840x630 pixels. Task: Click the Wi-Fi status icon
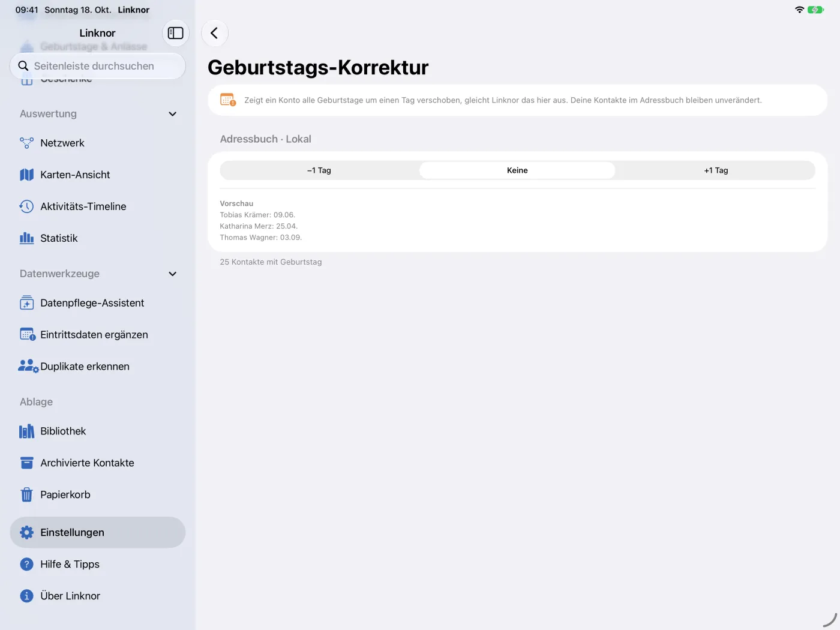click(799, 10)
